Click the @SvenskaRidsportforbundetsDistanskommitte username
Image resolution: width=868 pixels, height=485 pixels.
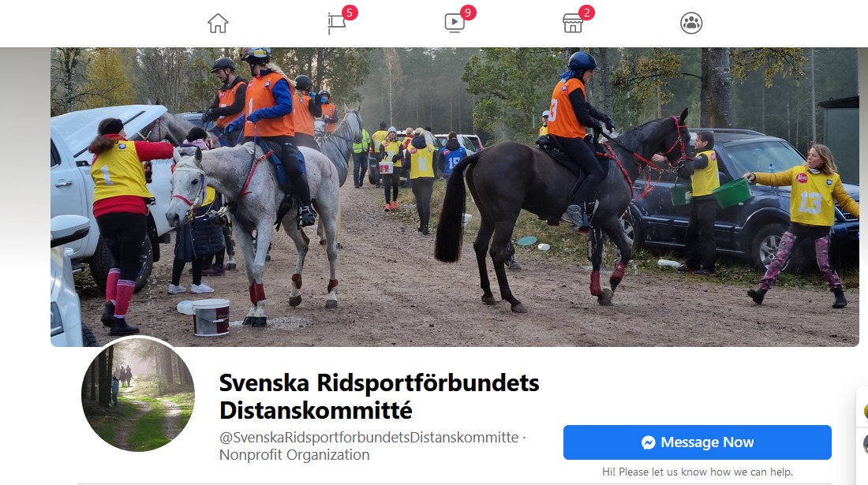click(369, 438)
